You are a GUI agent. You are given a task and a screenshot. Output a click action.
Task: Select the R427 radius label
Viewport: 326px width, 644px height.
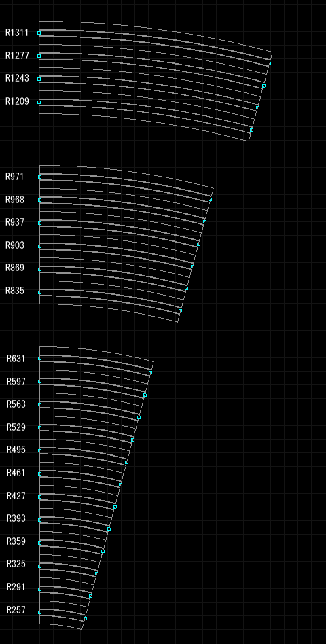16,496
